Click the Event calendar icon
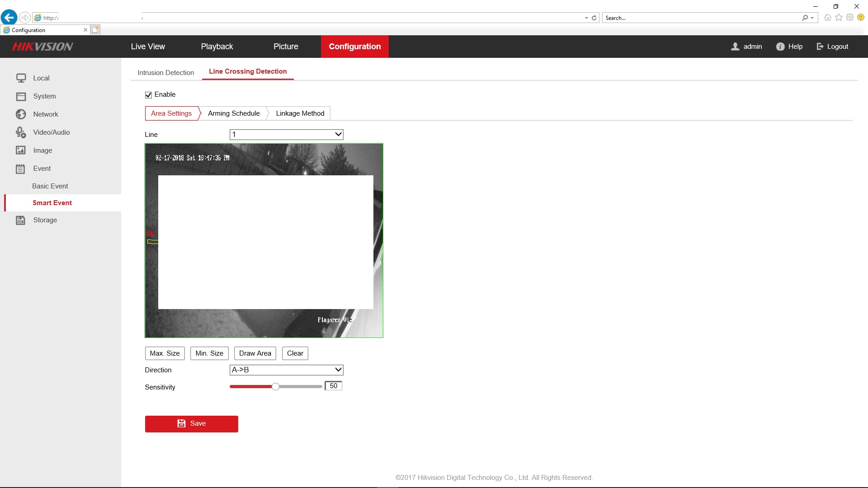The width and height of the screenshot is (868, 488). [x=21, y=169]
